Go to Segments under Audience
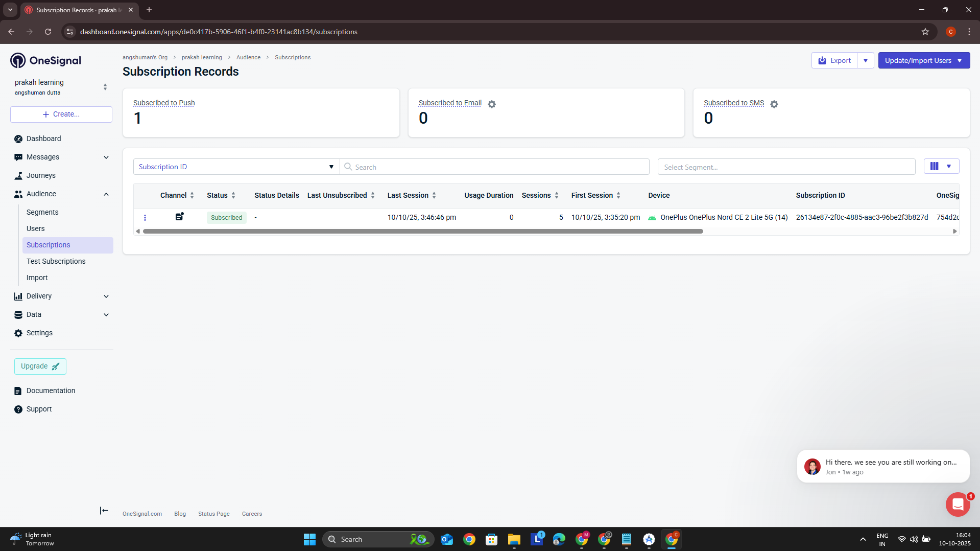Viewport: 980px width, 551px height. click(x=42, y=212)
